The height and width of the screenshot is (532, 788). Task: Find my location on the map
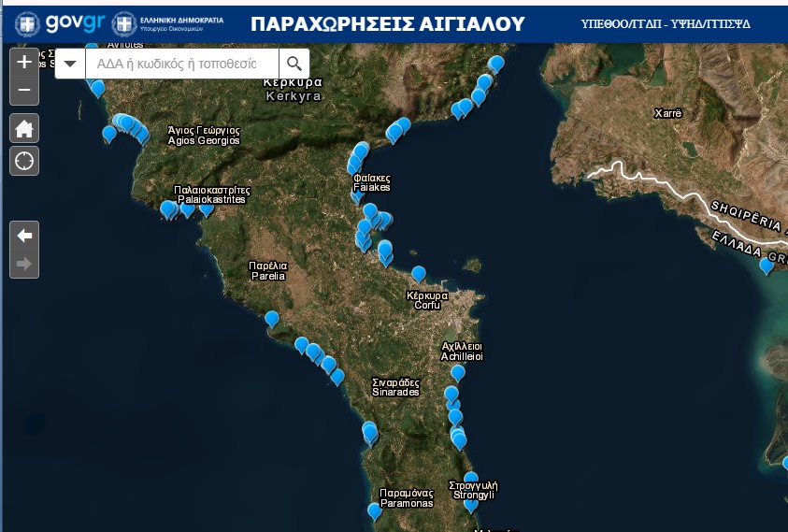coord(24,161)
